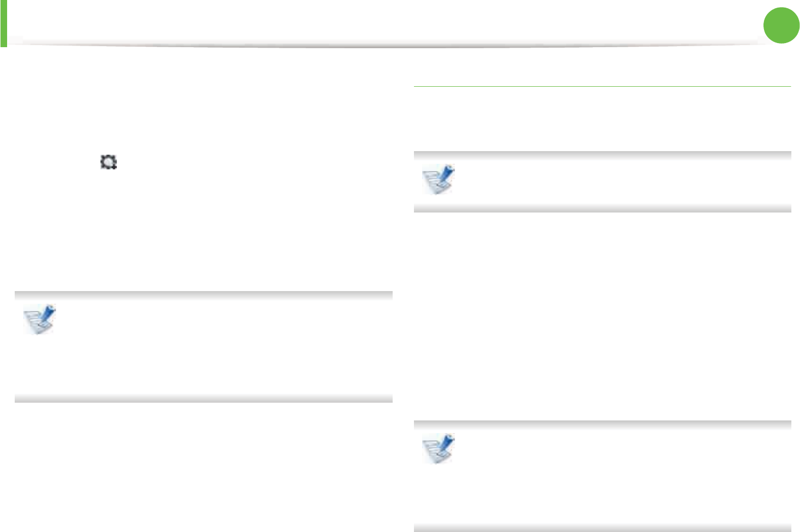The height and width of the screenshot is (532, 800).
Task: Click the thin green divider line
Action: tap(602, 87)
